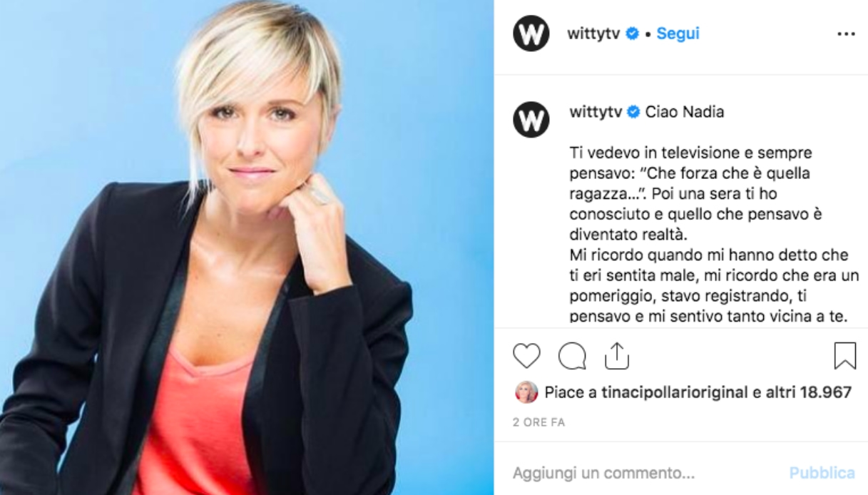Viewport: 868px width, 495px height.
Task: Share the post using the share icon
Action: coord(617,355)
